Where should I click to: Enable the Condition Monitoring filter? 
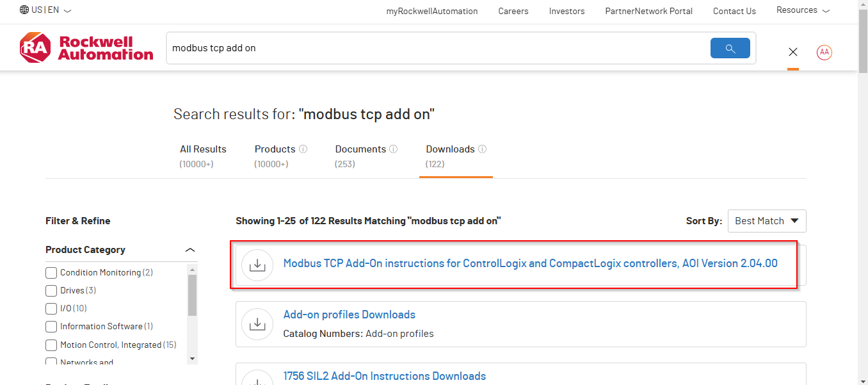51,272
